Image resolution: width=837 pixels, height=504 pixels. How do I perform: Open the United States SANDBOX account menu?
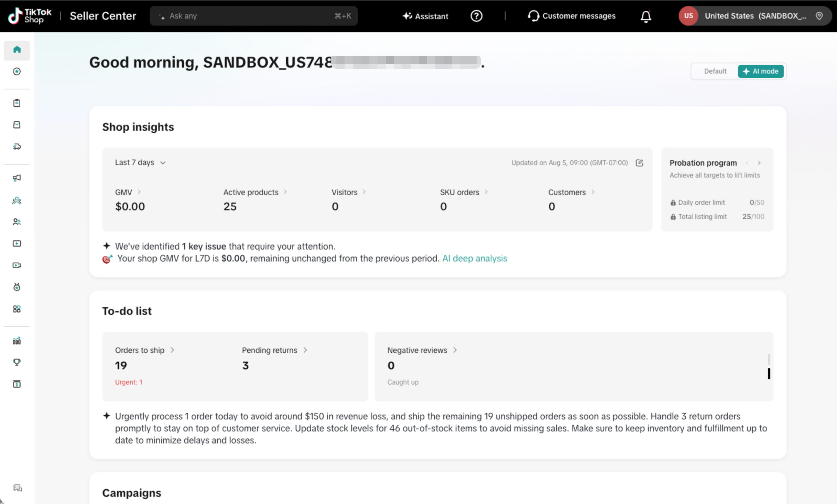tap(755, 16)
